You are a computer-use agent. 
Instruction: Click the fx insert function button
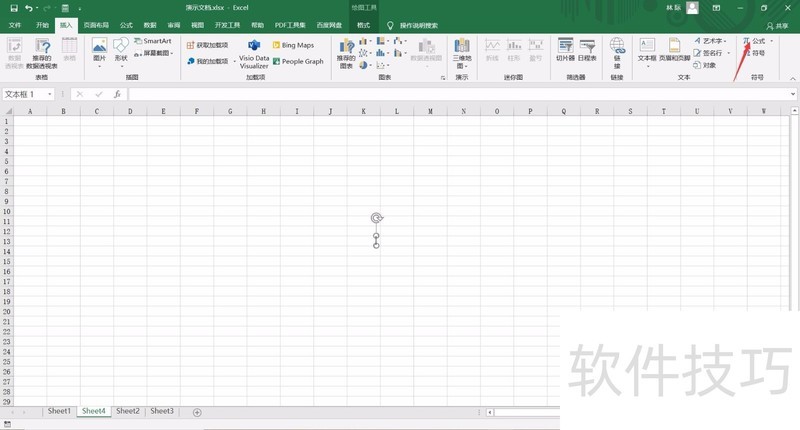coord(117,94)
